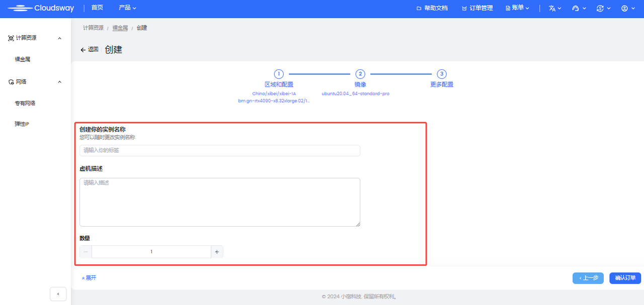Click the Cloudsway logo
This screenshot has width=644, height=305.
(x=41, y=8)
